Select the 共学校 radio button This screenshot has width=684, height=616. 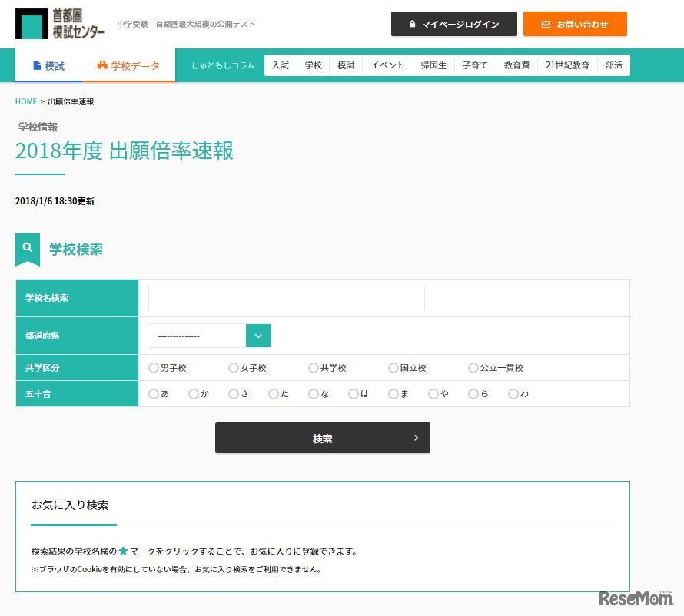point(314,368)
